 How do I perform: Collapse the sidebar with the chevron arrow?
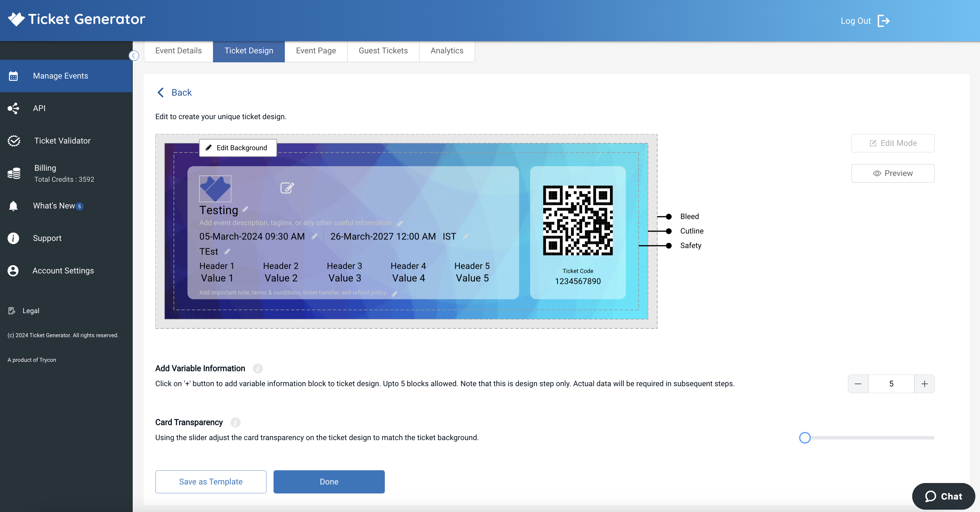134,56
